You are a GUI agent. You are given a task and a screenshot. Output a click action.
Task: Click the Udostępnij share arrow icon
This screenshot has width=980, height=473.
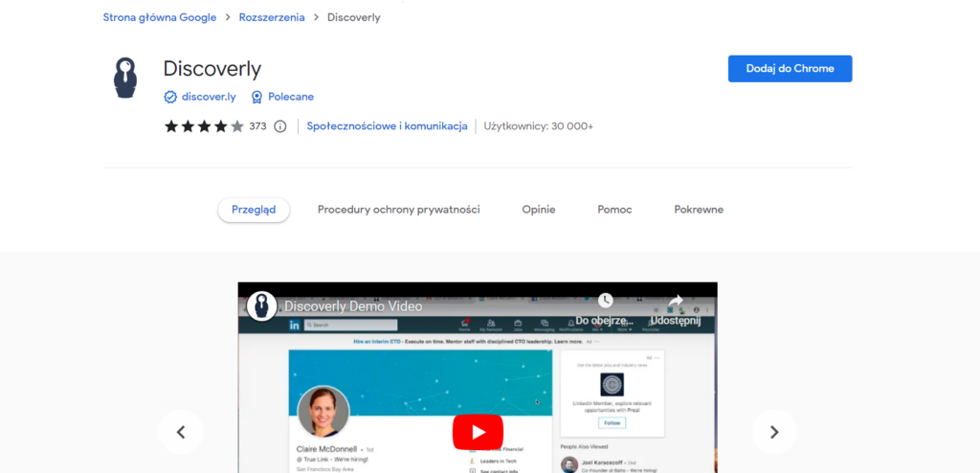click(x=675, y=301)
